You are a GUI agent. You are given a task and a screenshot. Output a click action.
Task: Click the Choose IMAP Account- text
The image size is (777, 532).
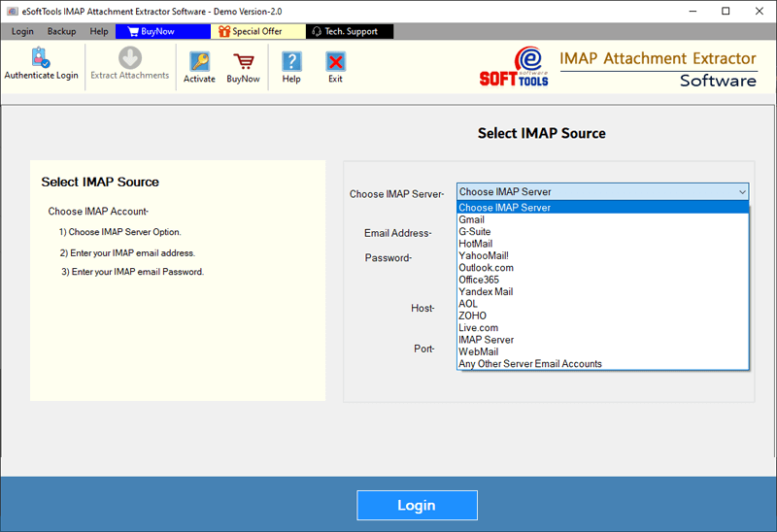tap(98, 212)
